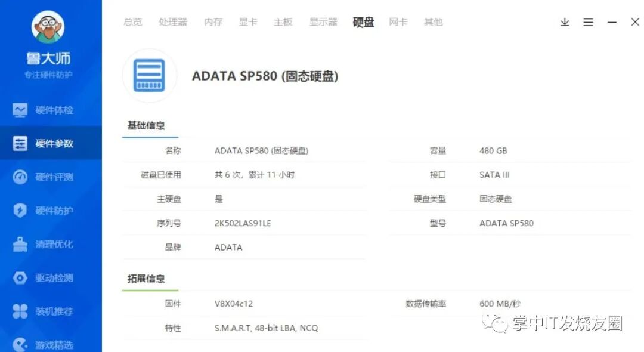Open 装机推荐 build recommendation section
Viewport: 644px width, 352px height.
coord(51,311)
